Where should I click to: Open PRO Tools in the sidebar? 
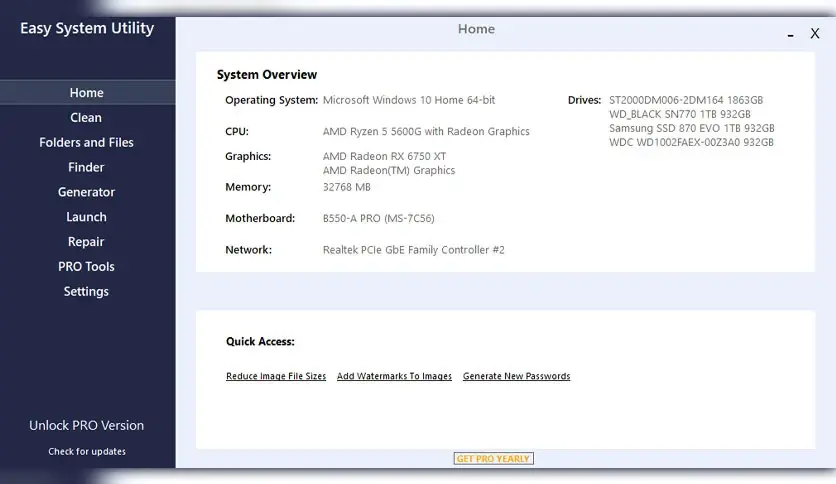[x=86, y=267]
